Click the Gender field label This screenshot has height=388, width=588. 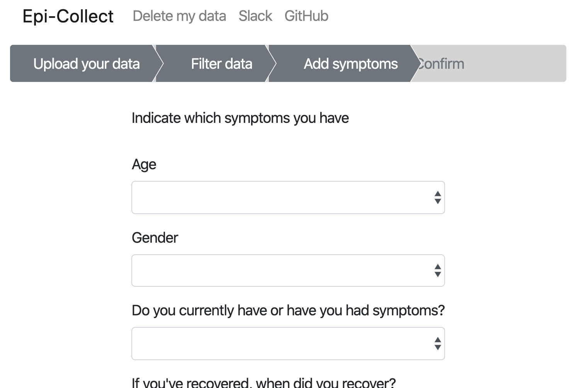(155, 238)
